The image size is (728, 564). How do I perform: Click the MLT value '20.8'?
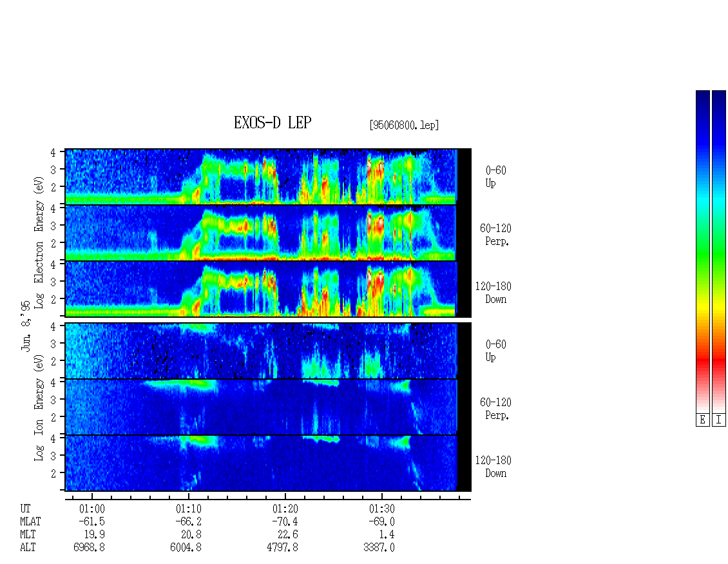191,535
